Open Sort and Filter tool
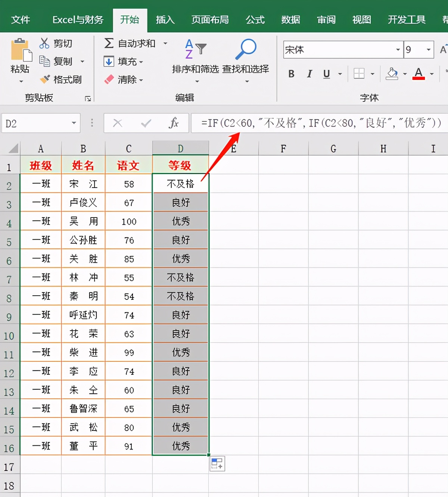 point(195,49)
